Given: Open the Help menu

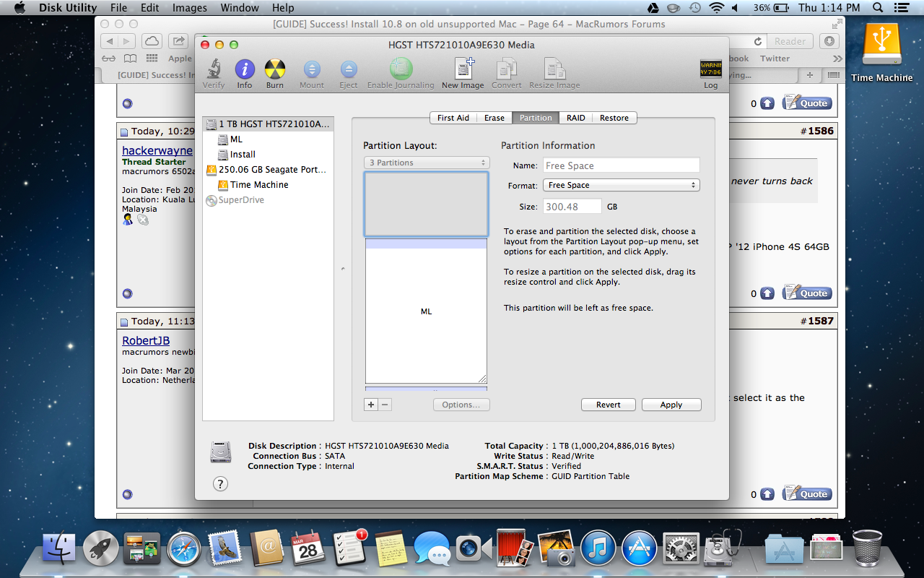Looking at the screenshot, I should pos(283,8).
